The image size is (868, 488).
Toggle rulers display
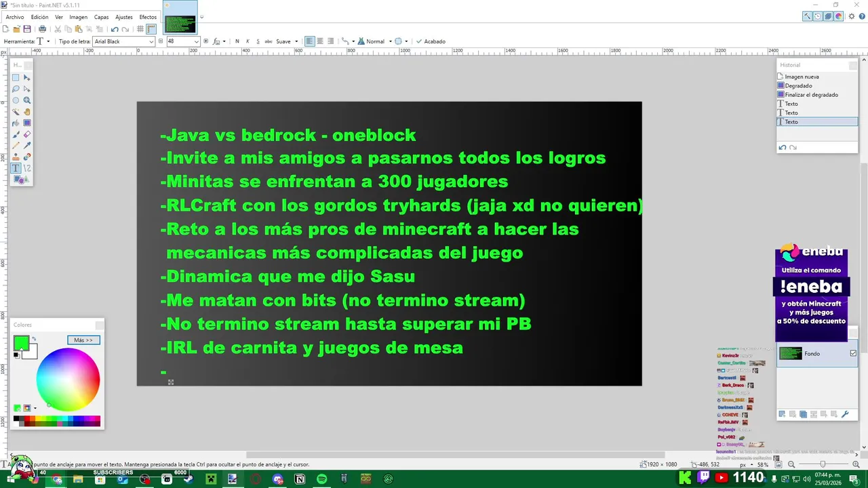[x=151, y=29]
